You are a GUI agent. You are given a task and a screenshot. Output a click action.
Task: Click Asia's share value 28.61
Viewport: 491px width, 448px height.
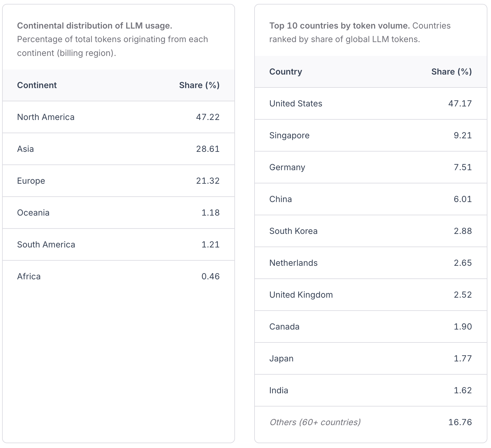point(208,149)
